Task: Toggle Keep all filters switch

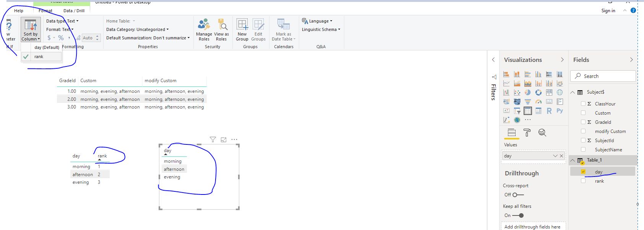Action: pyautogui.click(x=518, y=215)
